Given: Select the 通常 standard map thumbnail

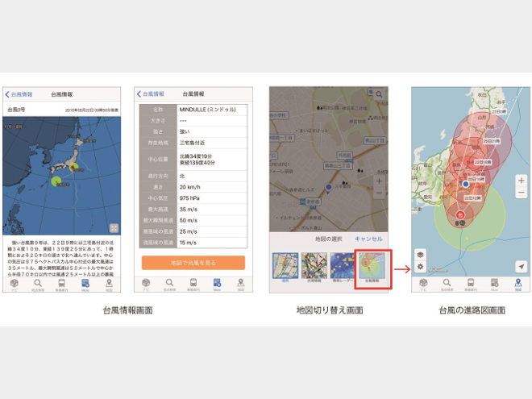Looking at the screenshot, I should point(286,268).
